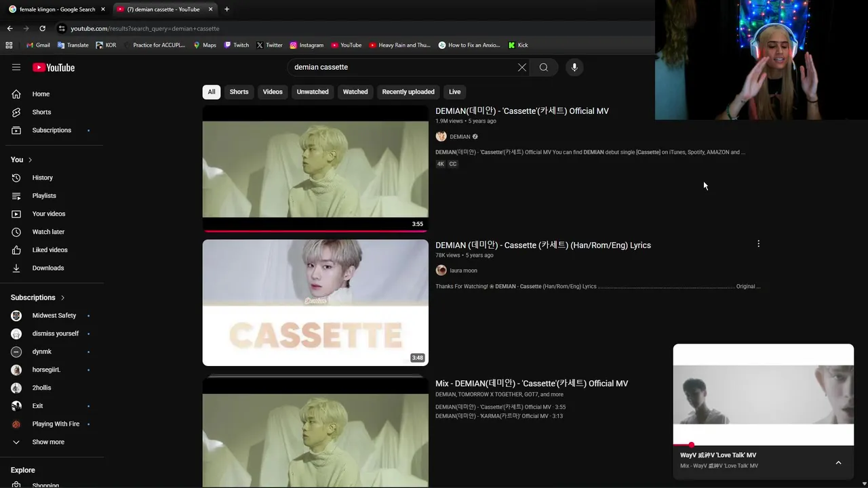Click the YouTube logo
Viewport: 868px width, 488px height.
coord(54,67)
